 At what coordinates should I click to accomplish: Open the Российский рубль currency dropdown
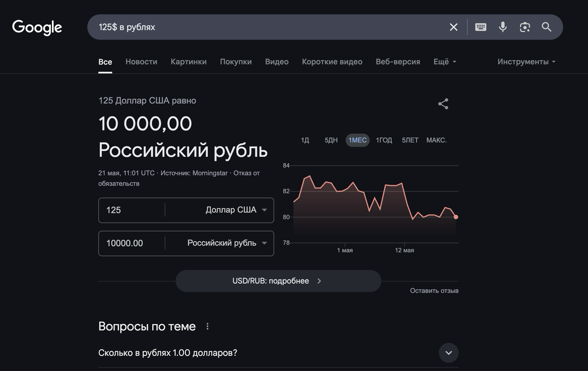227,243
